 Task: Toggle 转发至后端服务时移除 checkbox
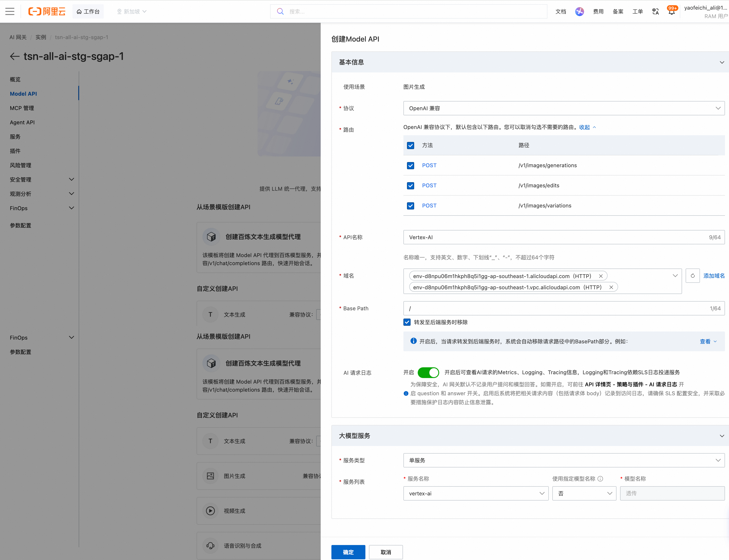tap(407, 322)
